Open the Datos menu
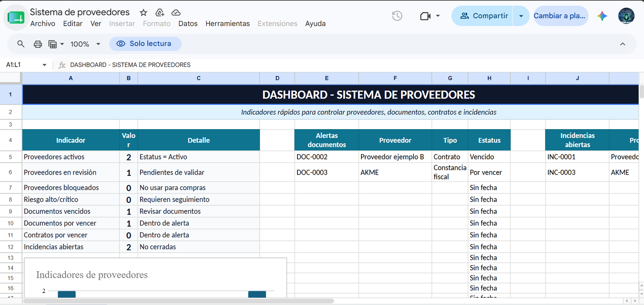Screen dimensions: 644x305 (x=188, y=24)
